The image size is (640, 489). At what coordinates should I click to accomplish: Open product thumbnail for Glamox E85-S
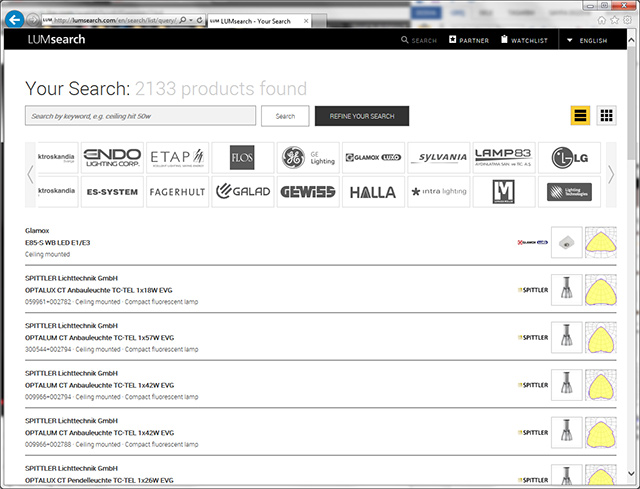pyautogui.click(x=567, y=242)
